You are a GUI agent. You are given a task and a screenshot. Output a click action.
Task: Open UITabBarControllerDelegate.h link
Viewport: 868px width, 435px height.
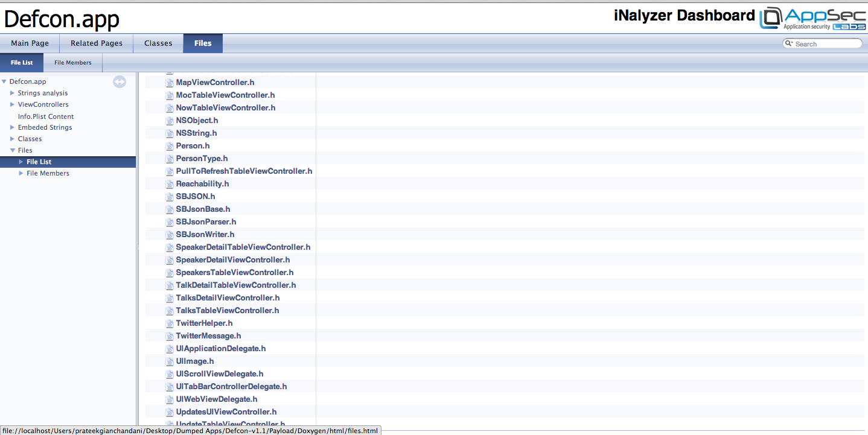click(231, 387)
